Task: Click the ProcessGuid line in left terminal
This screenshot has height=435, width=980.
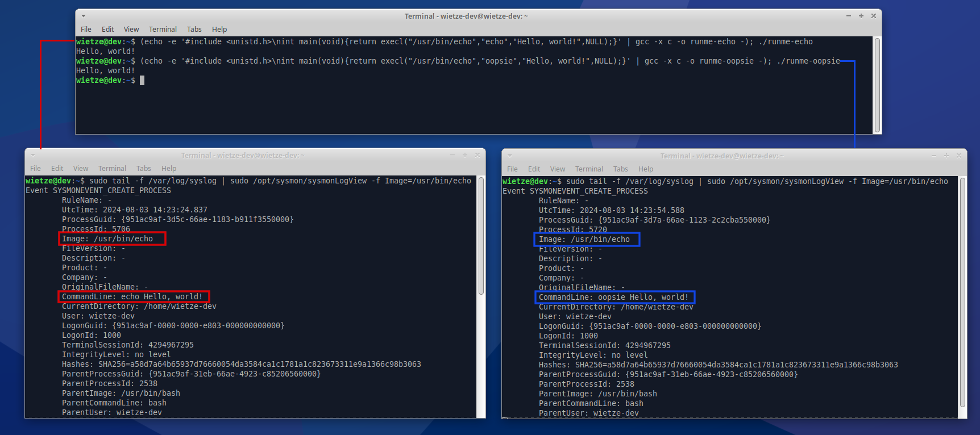Action: [178, 220]
